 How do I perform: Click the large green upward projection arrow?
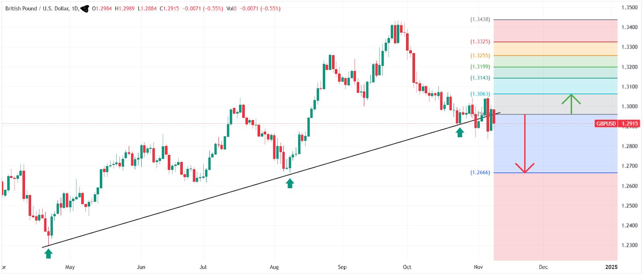(571, 104)
